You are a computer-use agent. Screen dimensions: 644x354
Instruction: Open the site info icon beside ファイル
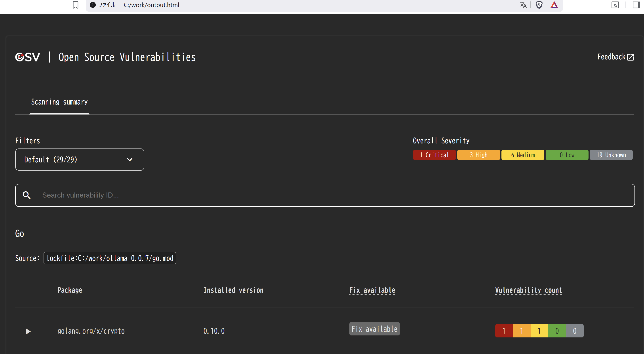click(93, 5)
